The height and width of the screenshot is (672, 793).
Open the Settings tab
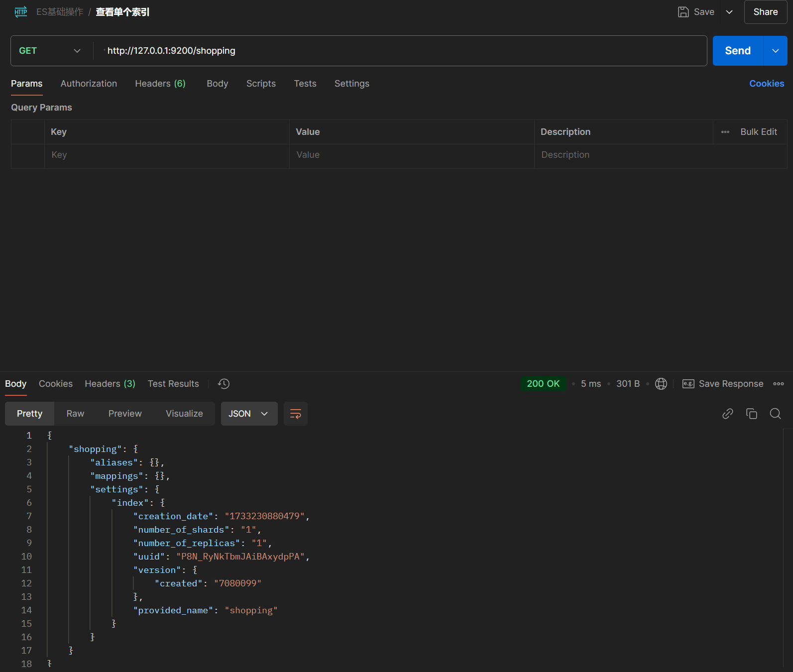tap(352, 84)
